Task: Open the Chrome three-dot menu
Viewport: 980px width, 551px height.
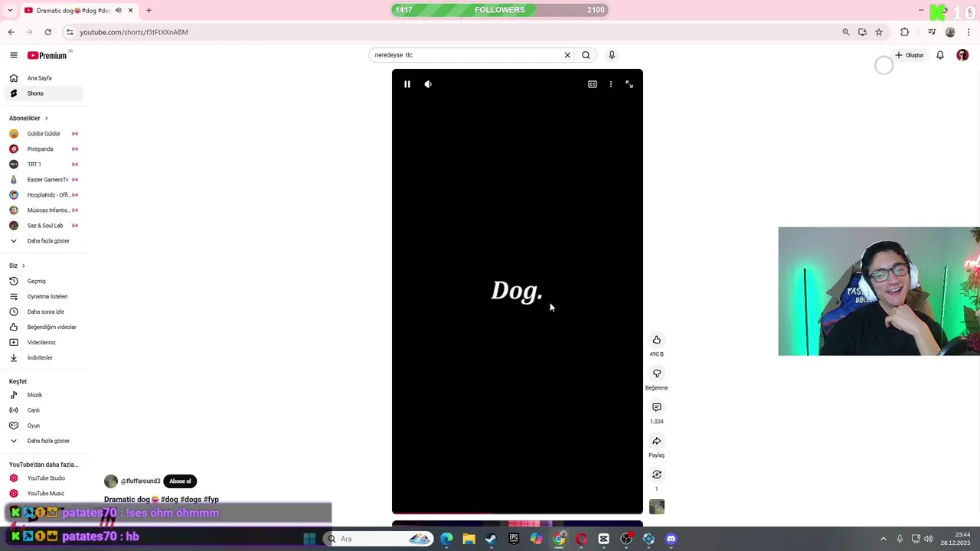Action: point(969,32)
